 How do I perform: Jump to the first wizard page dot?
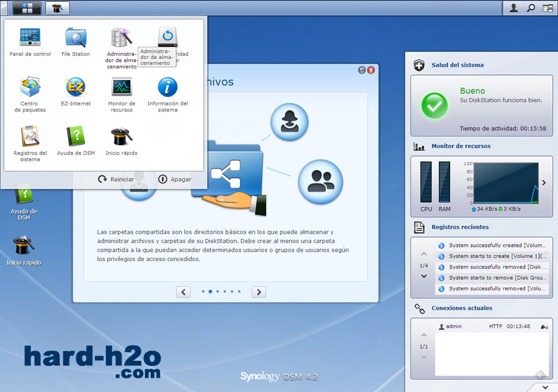203,292
